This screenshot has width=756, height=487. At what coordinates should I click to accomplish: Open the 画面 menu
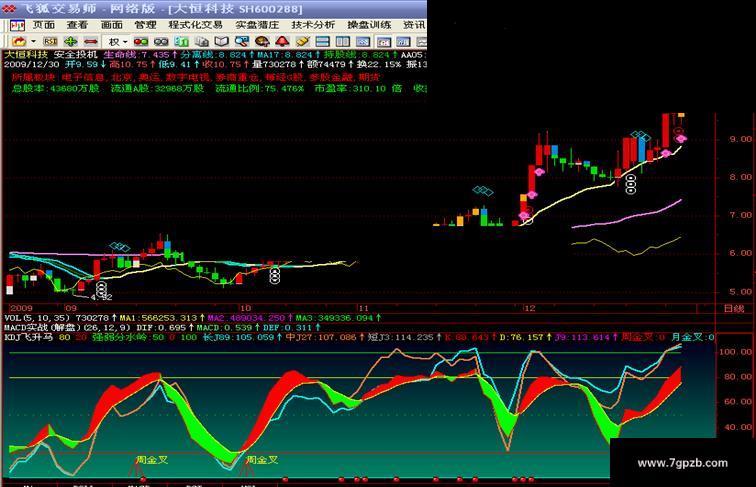pyautogui.click(x=112, y=25)
